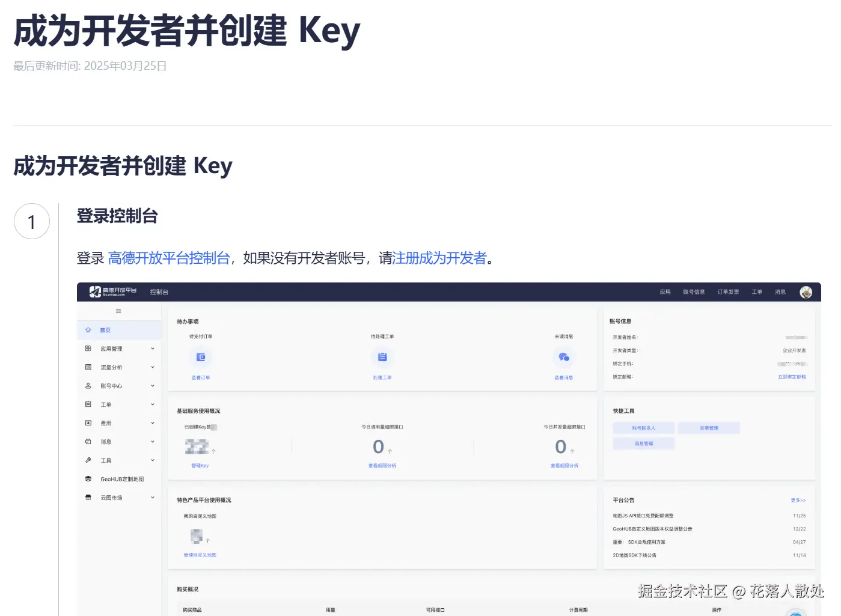Click the 费用 sidebar icon
Screen dimensions: 841x616
coord(88,423)
